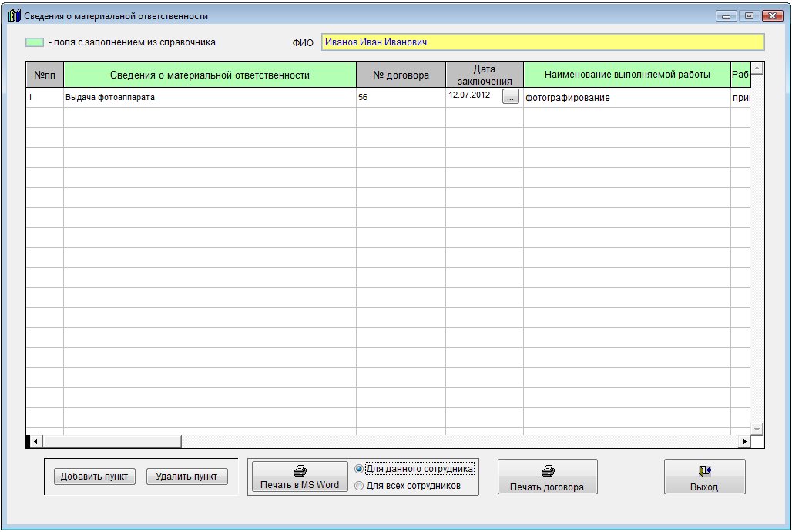Select the Для всех сотрудников radio button
This screenshot has width=792, height=532.
(358, 486)
